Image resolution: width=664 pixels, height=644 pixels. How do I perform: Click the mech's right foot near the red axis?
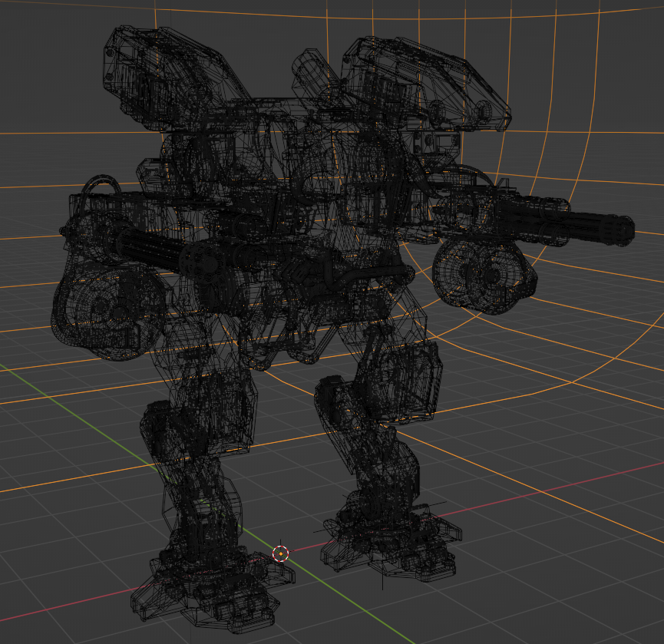pyautogui.click(x=391, y=543)
